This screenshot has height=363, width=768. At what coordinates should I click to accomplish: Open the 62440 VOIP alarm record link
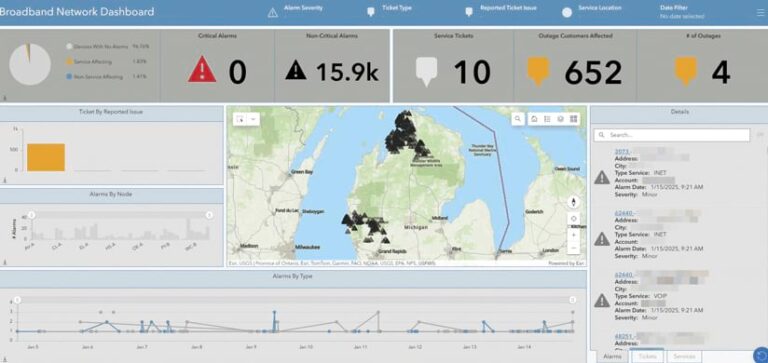click(x=624, y=275)
